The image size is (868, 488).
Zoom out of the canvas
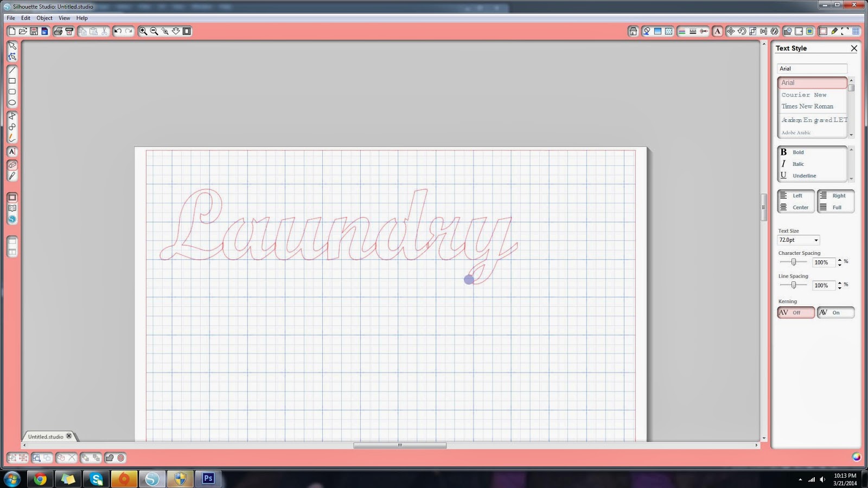click(154, 31)
